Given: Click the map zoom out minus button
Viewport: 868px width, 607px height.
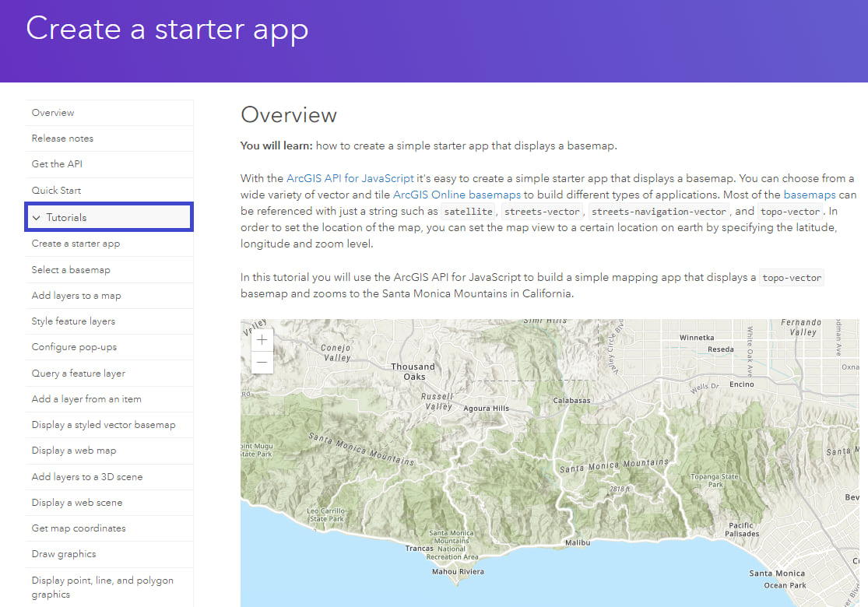Looking at the screenshot, I should [x=262, y=363].
